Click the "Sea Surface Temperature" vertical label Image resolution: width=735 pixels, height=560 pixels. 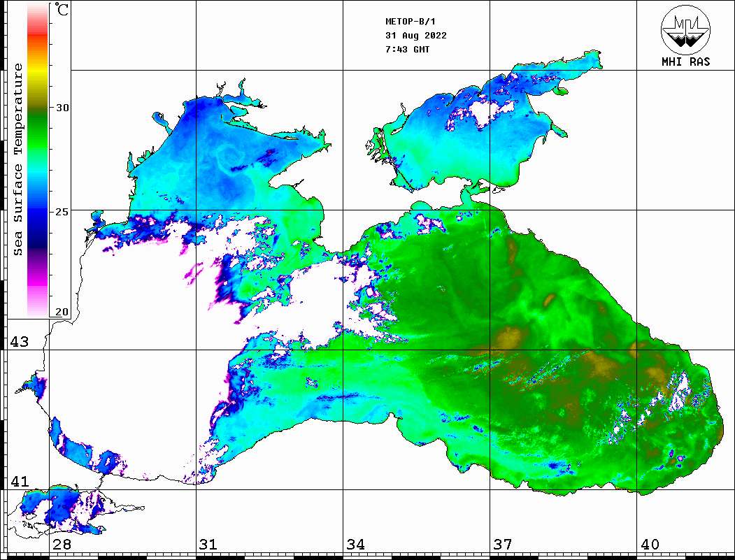coord(17,159)
